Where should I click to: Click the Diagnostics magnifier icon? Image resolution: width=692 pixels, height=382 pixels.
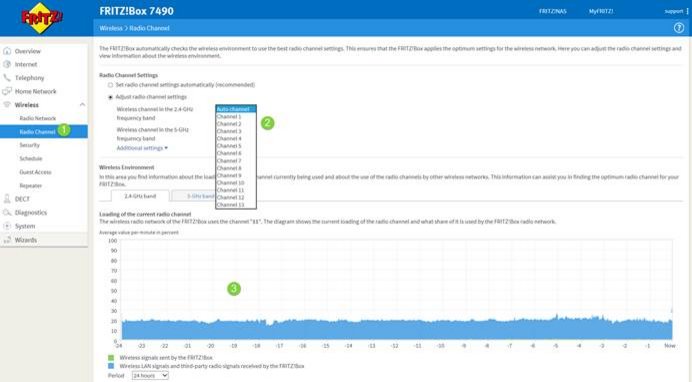click(x=7, y=212)
